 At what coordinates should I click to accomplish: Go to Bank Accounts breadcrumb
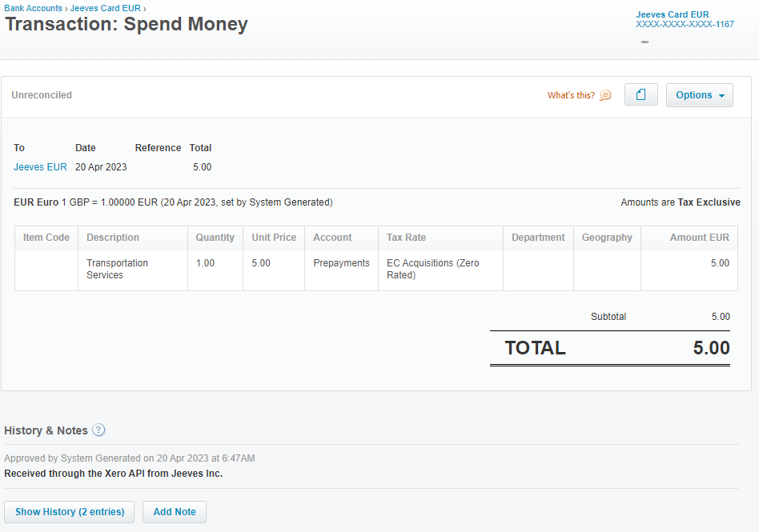tap(33, 8)
